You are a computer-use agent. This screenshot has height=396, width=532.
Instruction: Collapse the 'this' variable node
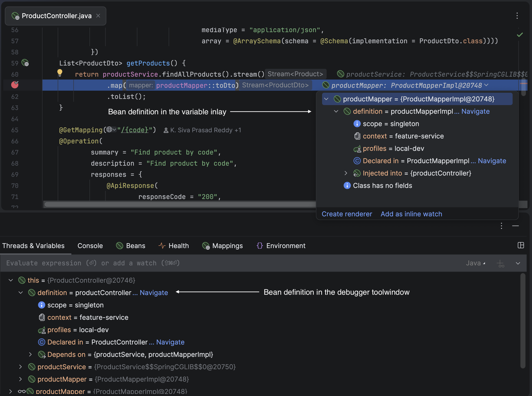tap(11, 280)
